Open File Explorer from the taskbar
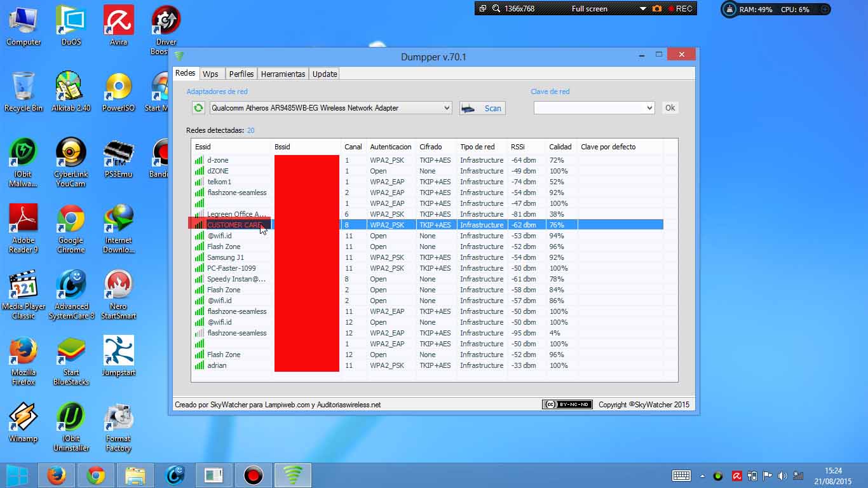The width and height of the screenshot is (868, 488). point(135,475)
